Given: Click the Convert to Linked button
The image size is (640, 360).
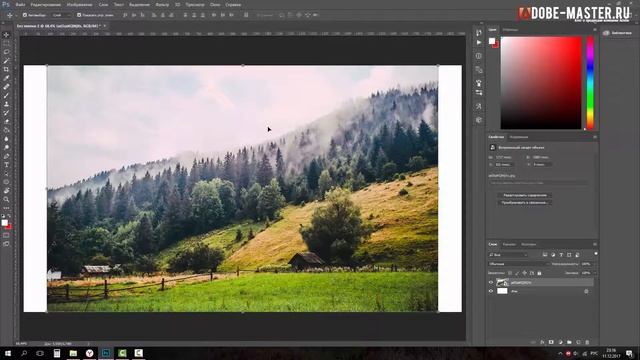Looking at the screenshot, I should [525, 202].
